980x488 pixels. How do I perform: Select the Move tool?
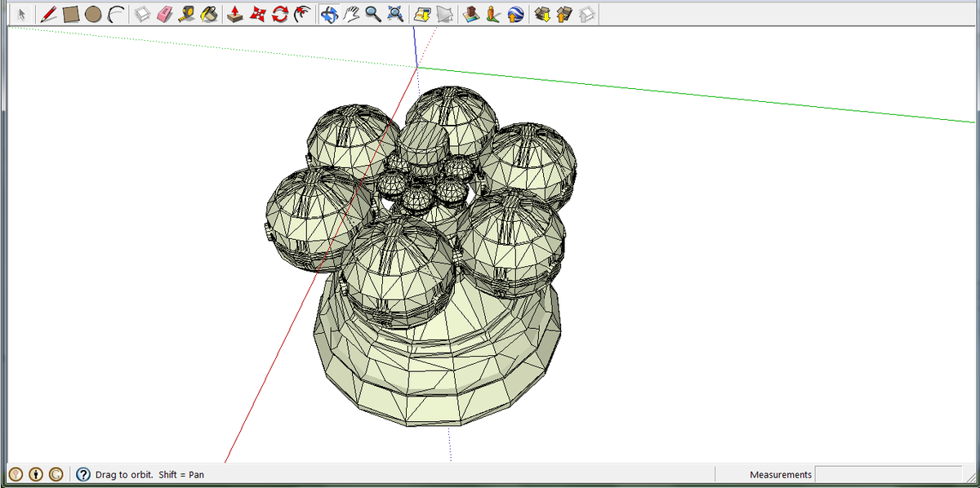(x=258, y=14)
